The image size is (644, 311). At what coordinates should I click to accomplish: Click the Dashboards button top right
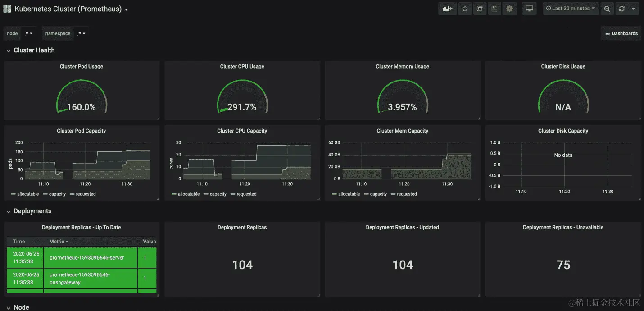click(x=621, y=33)
